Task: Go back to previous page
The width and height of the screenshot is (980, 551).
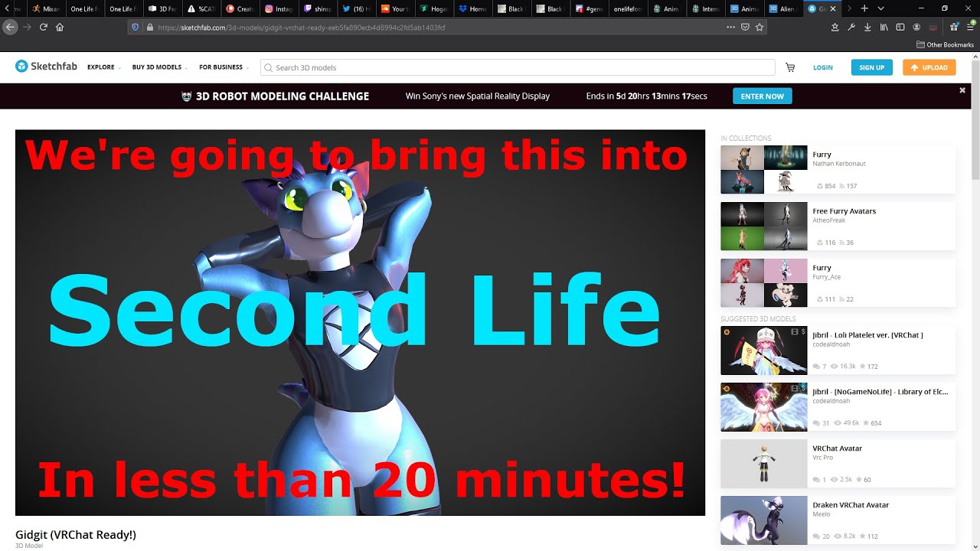Action: click(x=10, y=27)
